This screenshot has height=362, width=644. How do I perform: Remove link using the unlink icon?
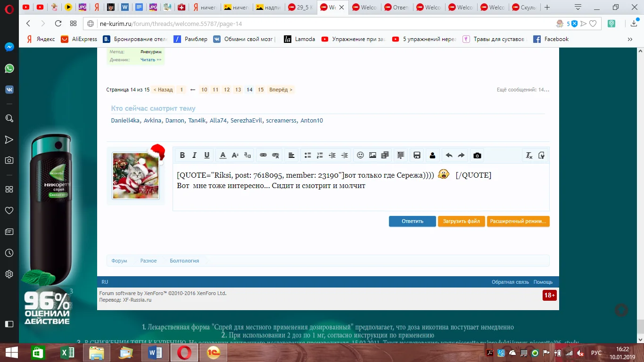coord(276,156)
